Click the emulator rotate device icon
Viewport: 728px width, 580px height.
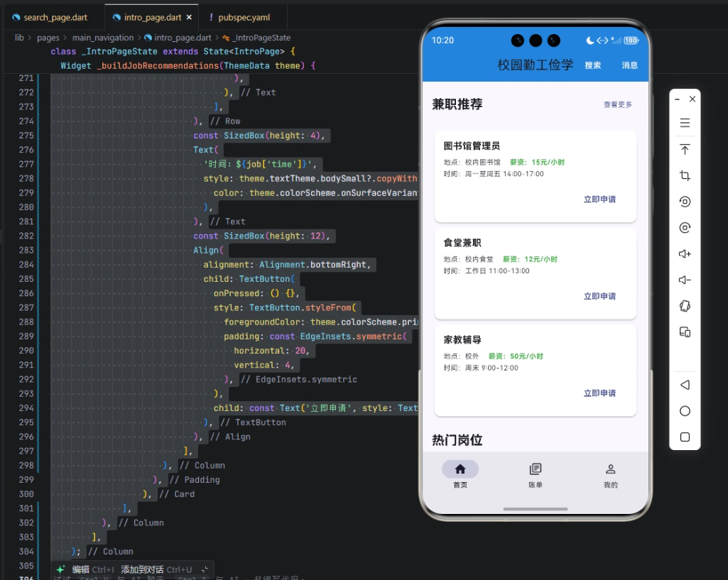685,306
